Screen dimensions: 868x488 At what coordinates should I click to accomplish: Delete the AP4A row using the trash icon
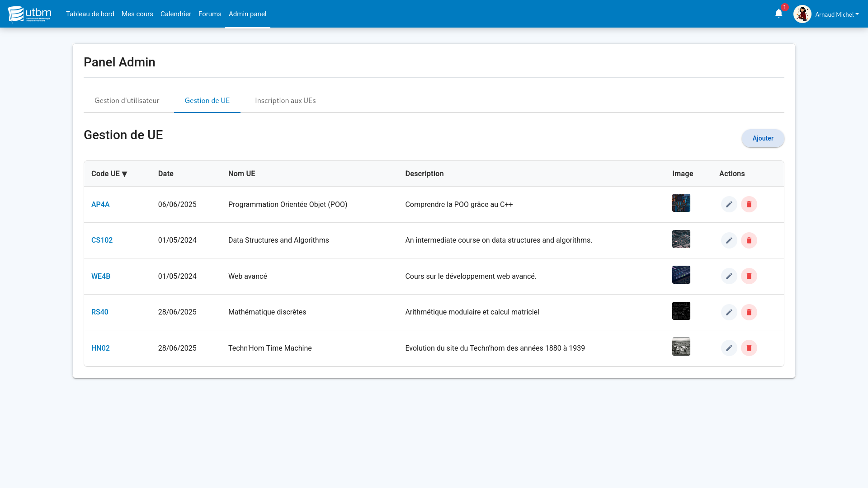(749, 204)
